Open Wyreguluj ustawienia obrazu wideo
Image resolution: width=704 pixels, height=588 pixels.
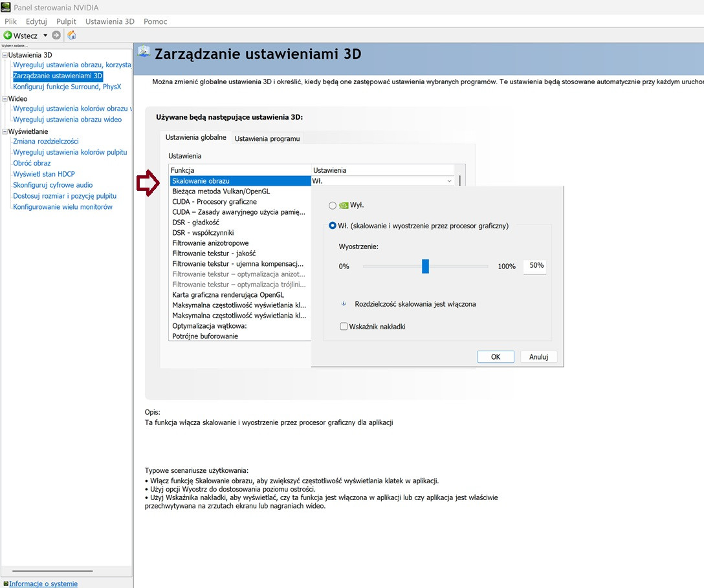67,120
